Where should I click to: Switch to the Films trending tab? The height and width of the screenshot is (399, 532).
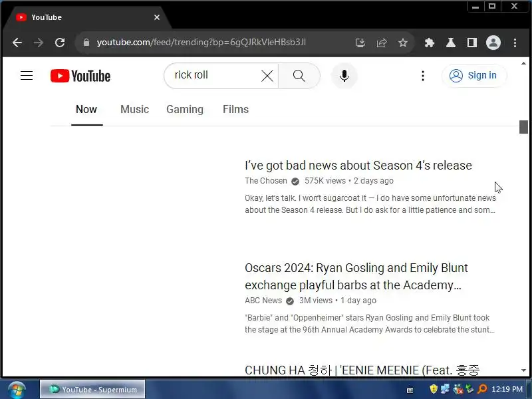[236, 109]
